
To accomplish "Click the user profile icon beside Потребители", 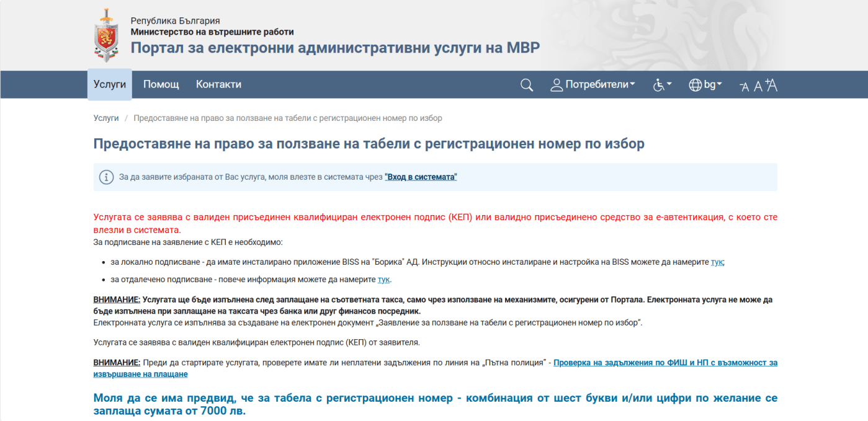I will [x=557, y=84].
